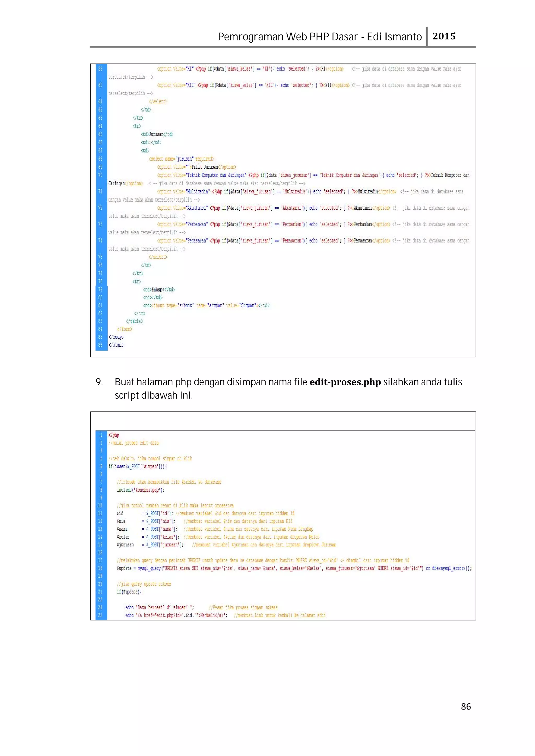Click header title "Pemrograman Web PHP Dasar - Edi Ismanto"
The width and height of the screenshot is (535, 756).
(x=319, y=37)
